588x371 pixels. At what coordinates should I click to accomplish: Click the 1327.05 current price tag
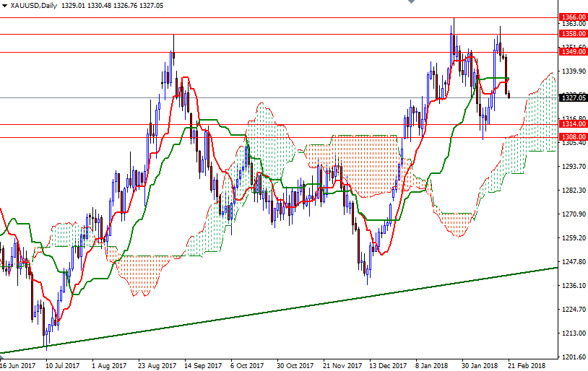[x=572, y=97]
